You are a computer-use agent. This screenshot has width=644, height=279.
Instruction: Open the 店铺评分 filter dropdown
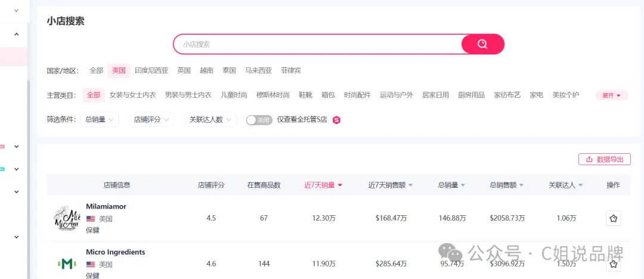[151, 120]
